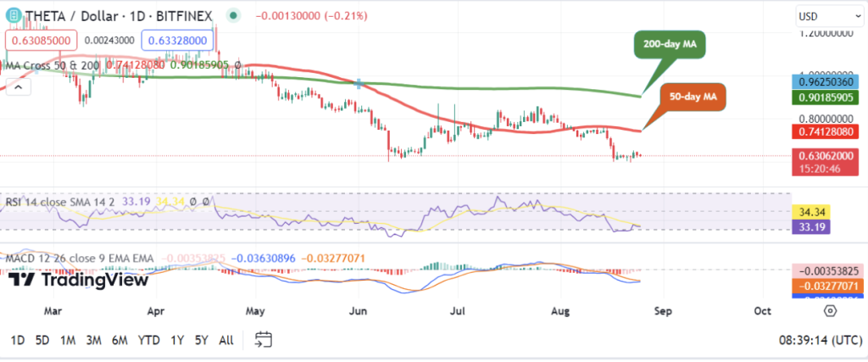Select the MA Cross 50 & 200 legend
Viewport: 868px width, 362px height.
coord(53,65)
